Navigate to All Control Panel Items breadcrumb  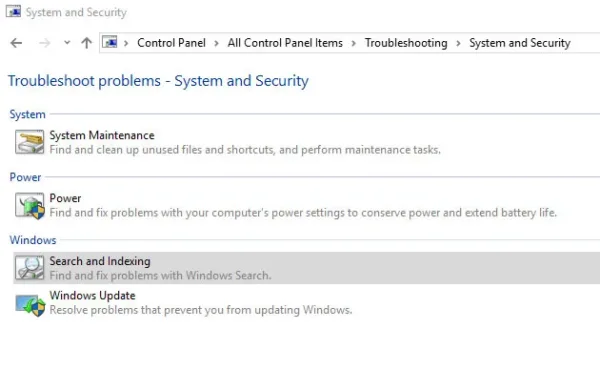point(285,43)
